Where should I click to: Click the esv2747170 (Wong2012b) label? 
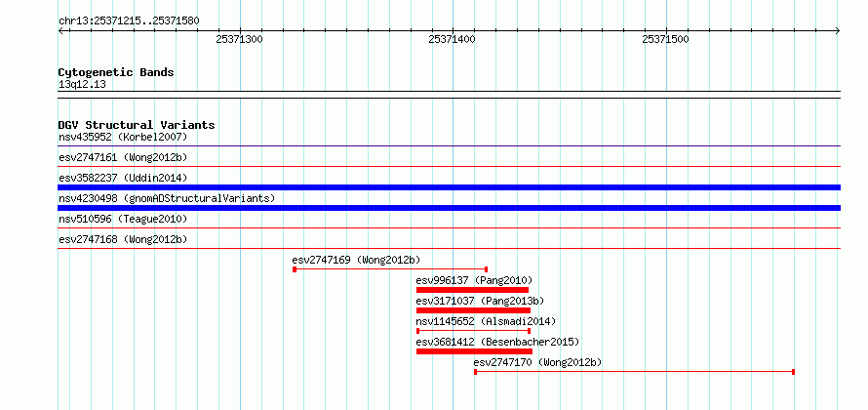537,362
